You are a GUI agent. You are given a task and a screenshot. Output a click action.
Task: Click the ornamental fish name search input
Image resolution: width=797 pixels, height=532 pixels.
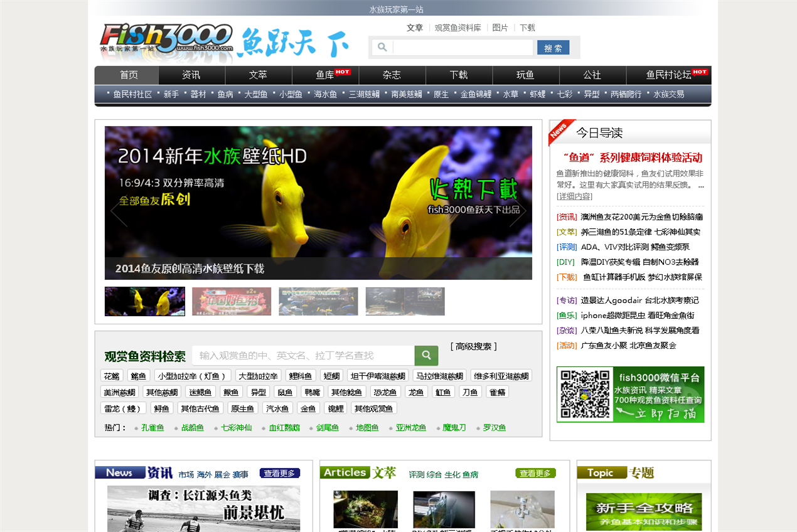[303, 356]
